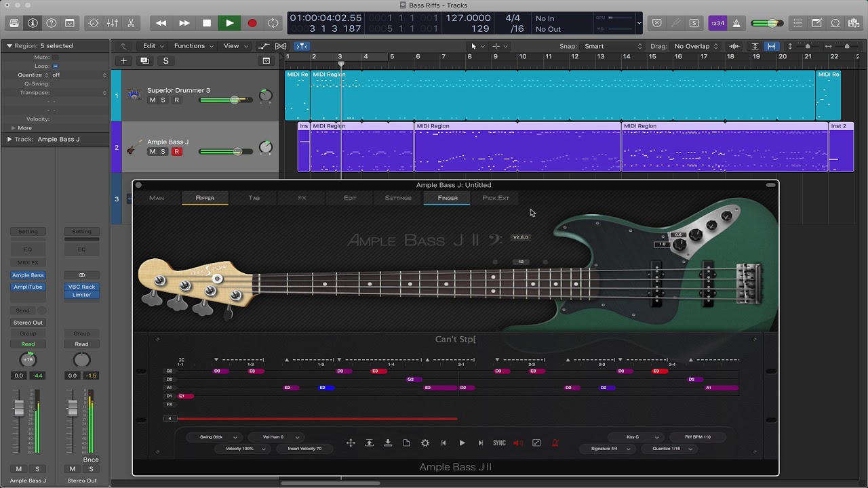Viewport: 868px width, 488px height.
Task: Solo the Superior Drummer 3 track
Action: tap(163, 100)
